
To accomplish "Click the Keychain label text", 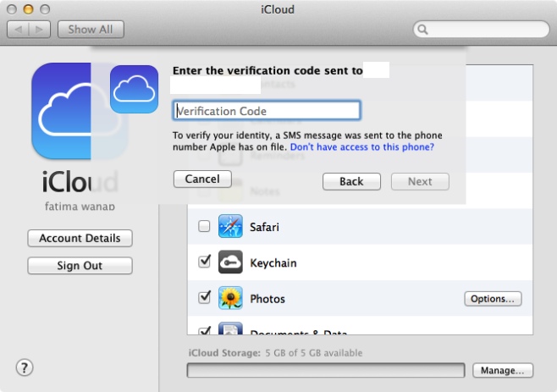I will pos(273,263).
